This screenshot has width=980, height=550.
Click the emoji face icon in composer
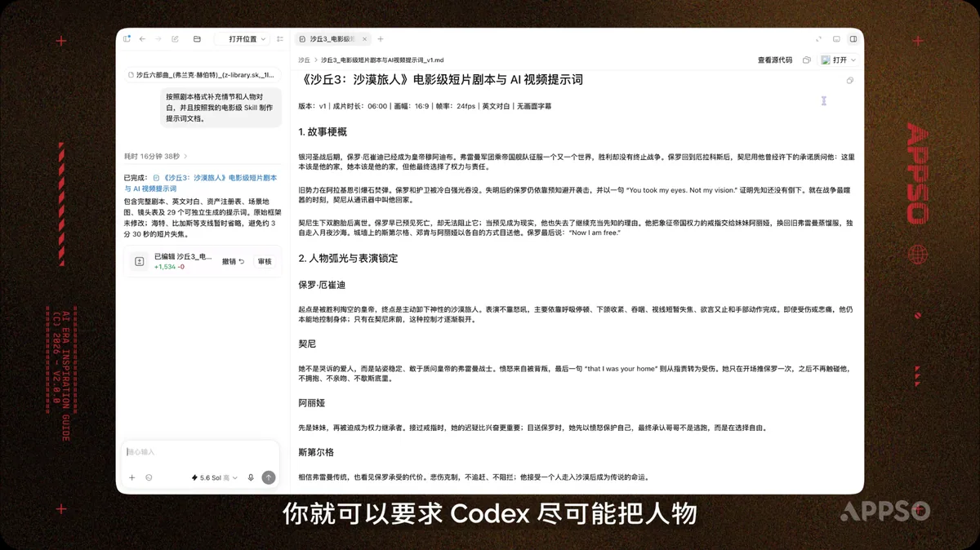point(149,478)
